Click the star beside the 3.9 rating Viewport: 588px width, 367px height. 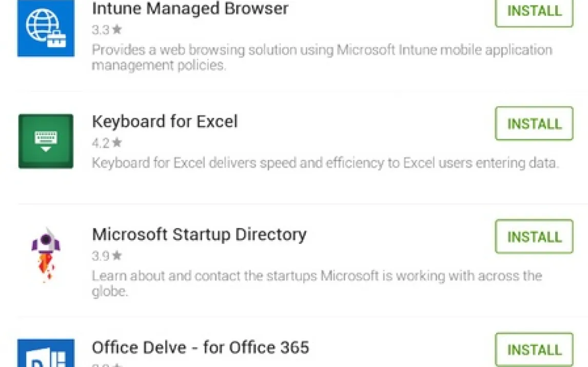(x=117, y=255)
